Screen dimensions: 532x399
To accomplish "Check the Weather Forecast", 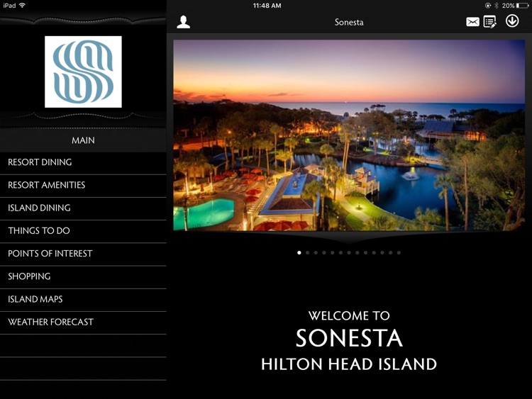I will 83,322.
